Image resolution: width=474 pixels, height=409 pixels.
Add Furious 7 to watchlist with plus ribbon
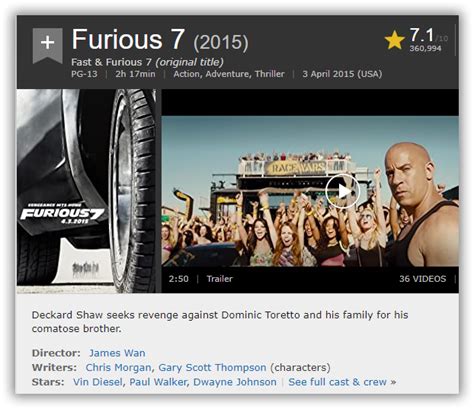(x=47, y=45)
